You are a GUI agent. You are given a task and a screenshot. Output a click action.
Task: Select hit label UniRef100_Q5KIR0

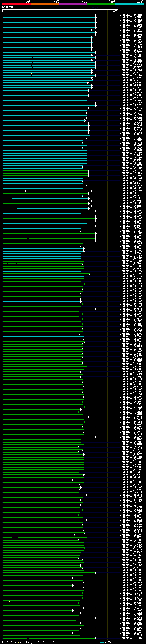(x=131, y=324)
